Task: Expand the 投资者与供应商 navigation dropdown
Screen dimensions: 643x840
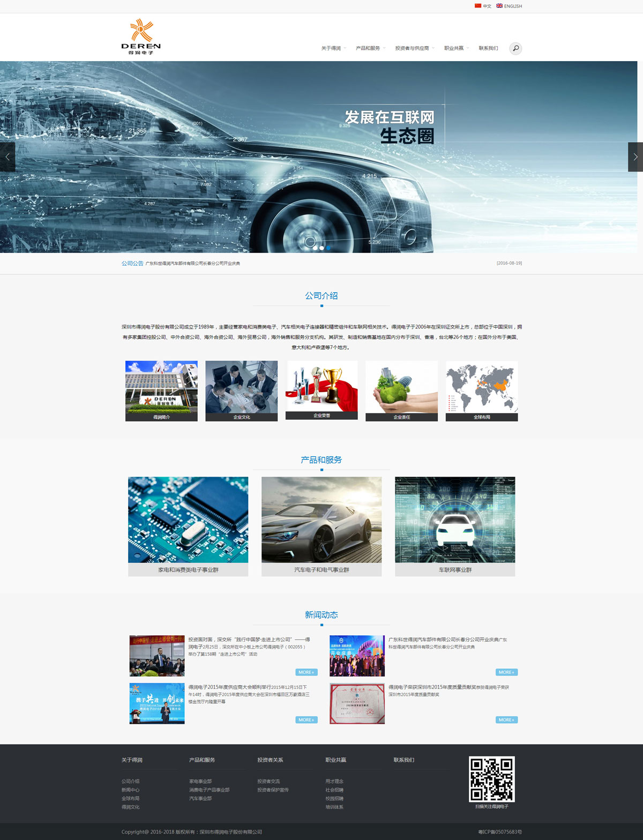Action: point(412,48)
